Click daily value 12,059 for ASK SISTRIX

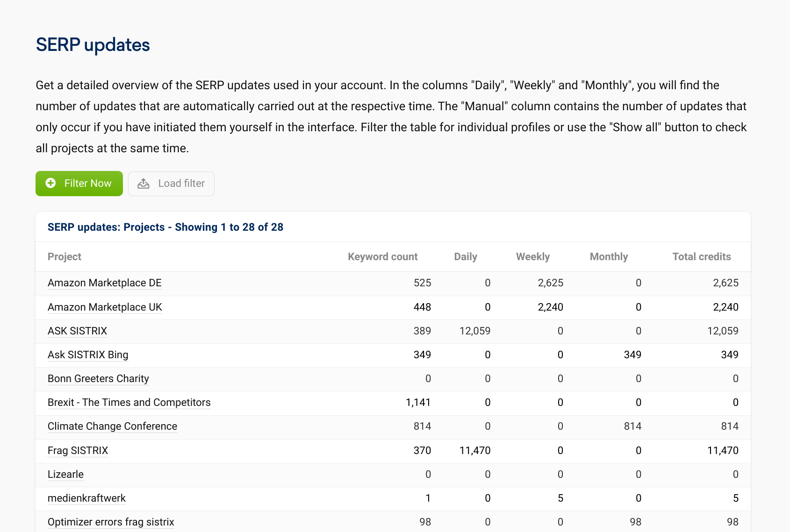475,331
